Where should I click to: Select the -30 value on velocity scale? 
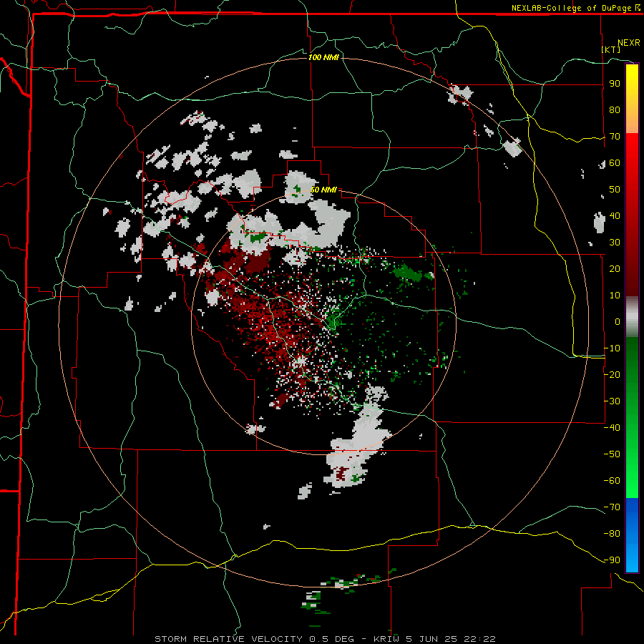coord(612,401)
